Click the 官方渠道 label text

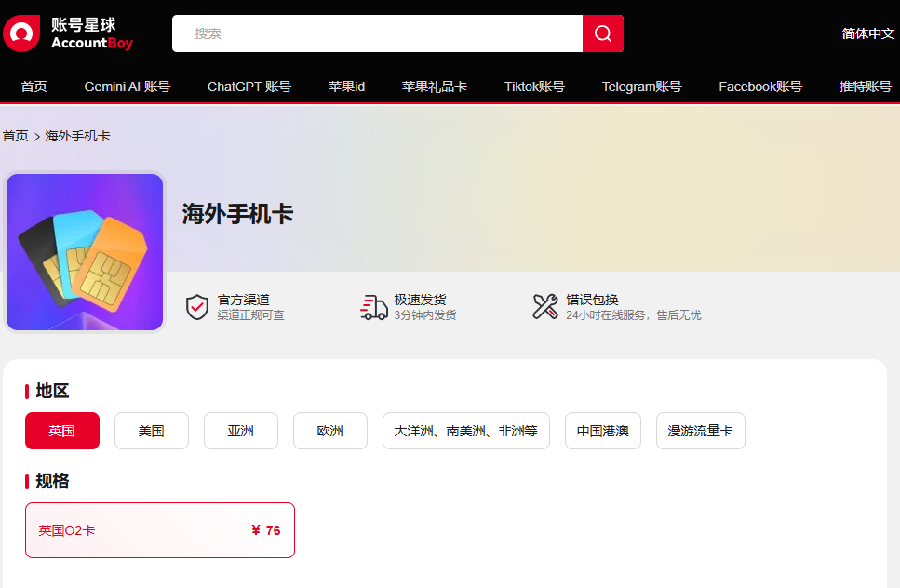pos(243,300)
